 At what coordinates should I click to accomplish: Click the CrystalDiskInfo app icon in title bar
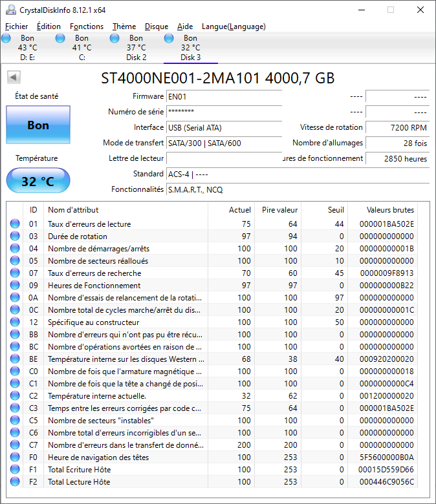11,10
